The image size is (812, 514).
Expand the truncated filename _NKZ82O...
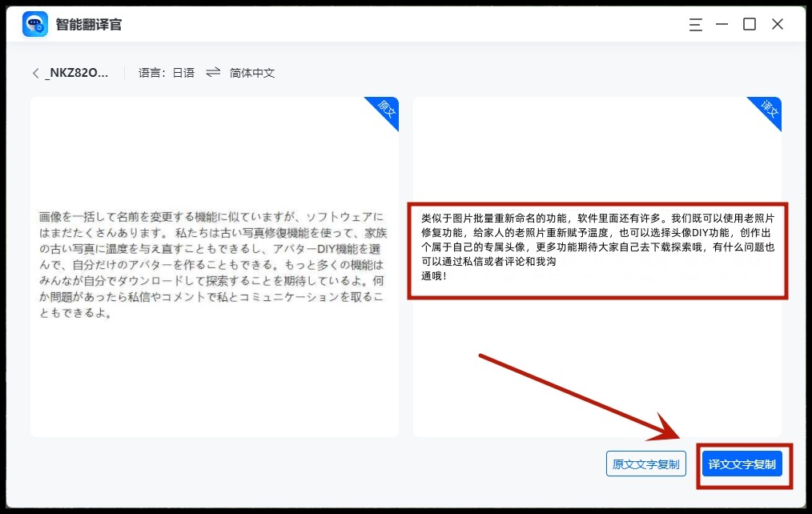pos(78,72)
